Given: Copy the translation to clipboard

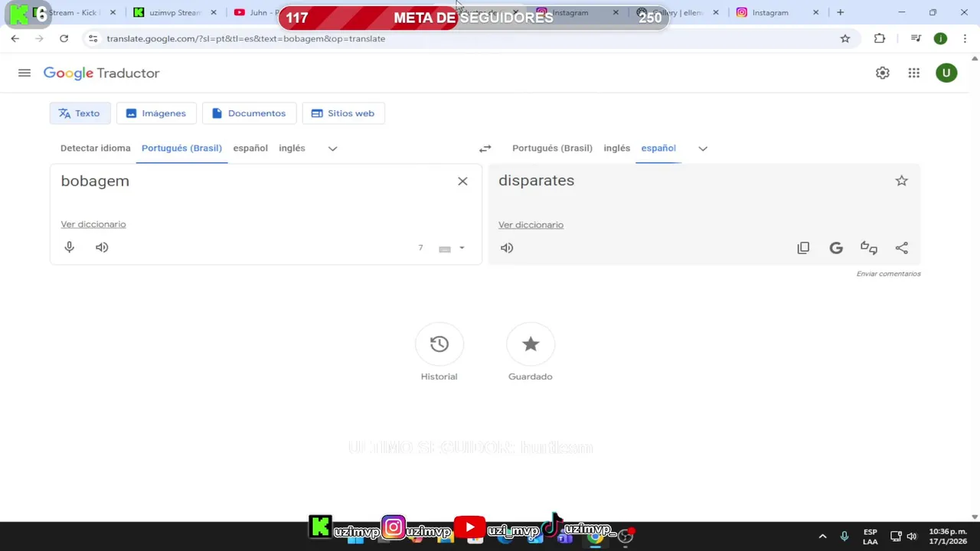Looking at the screenshot, I should [x=803, y=248].
